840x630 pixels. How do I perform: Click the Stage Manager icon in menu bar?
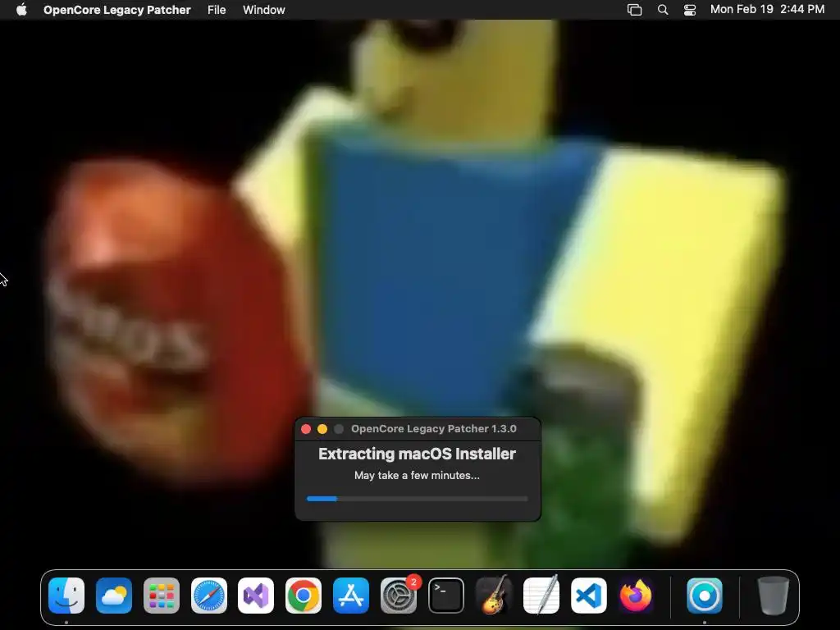click(634, 10)
